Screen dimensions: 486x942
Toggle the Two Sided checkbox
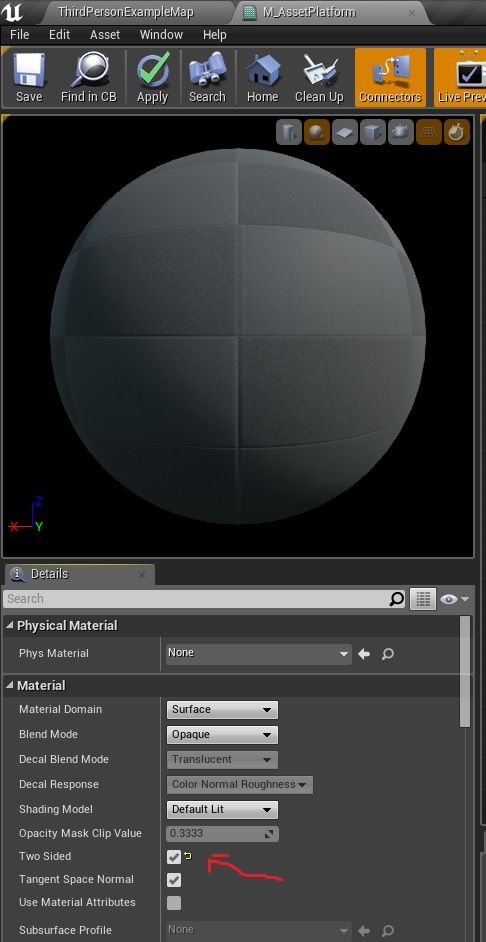[174, 857]
